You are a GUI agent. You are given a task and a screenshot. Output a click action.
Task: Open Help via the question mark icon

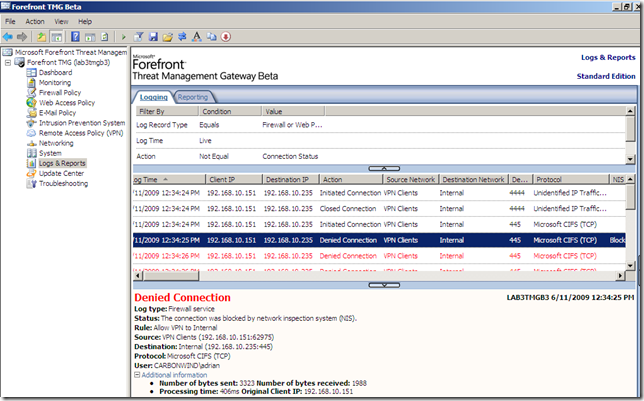point(75,37)
